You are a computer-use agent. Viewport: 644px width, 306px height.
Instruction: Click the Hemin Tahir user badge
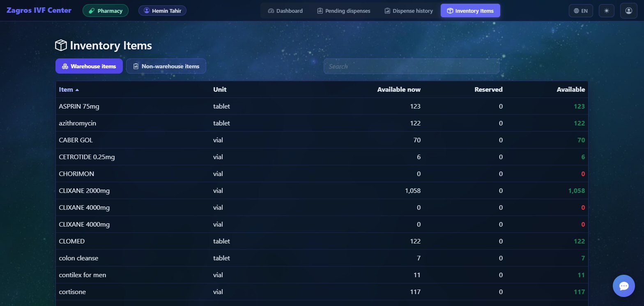(x=162, y=11)
